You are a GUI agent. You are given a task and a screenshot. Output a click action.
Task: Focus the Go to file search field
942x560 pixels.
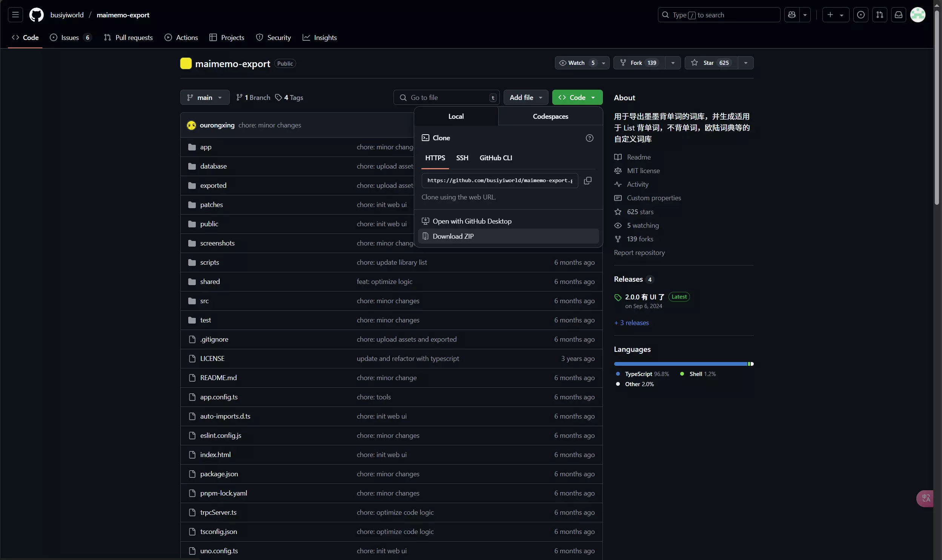[447, 98]
